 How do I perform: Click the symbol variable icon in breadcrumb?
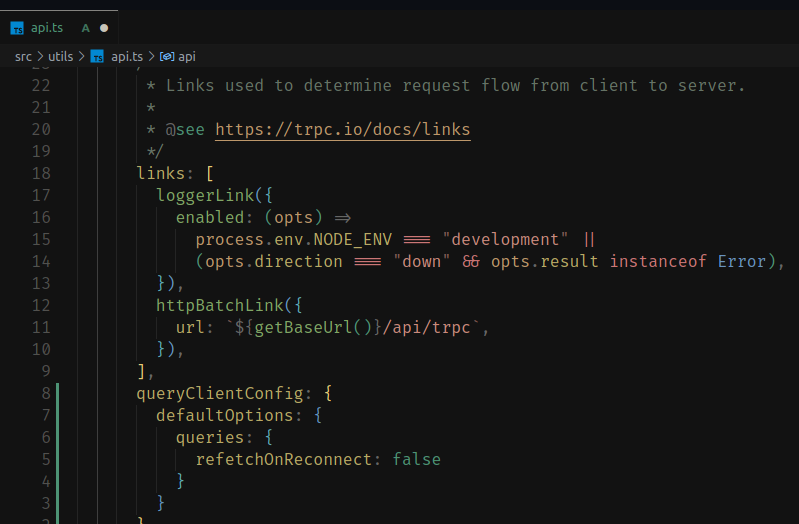click(167, 56)
